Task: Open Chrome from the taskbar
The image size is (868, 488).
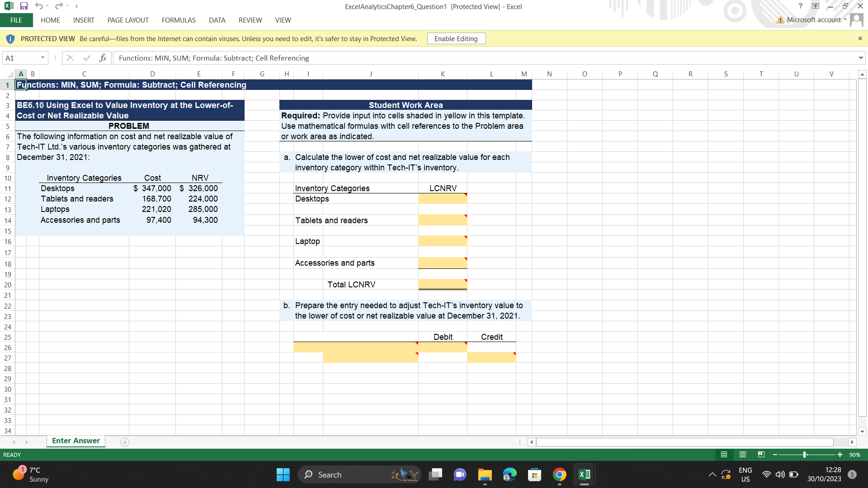Action: [559, 474]
